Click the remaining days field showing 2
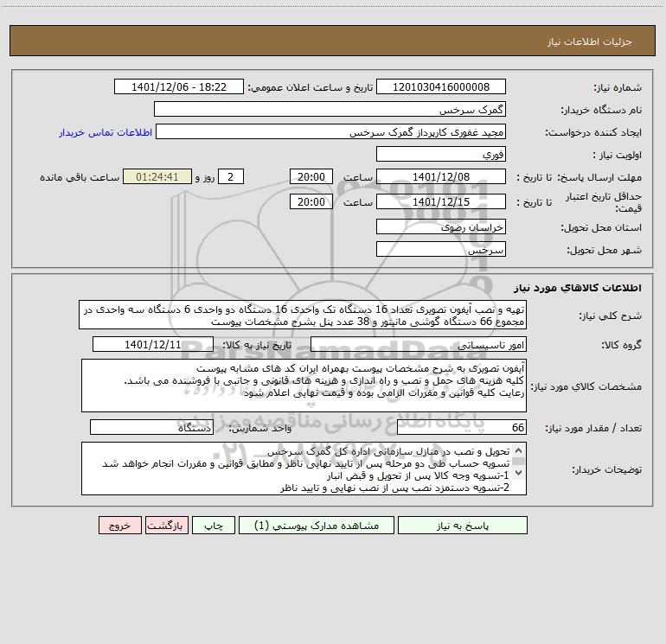This screenshot has height=644, width=666. (231, 176)
